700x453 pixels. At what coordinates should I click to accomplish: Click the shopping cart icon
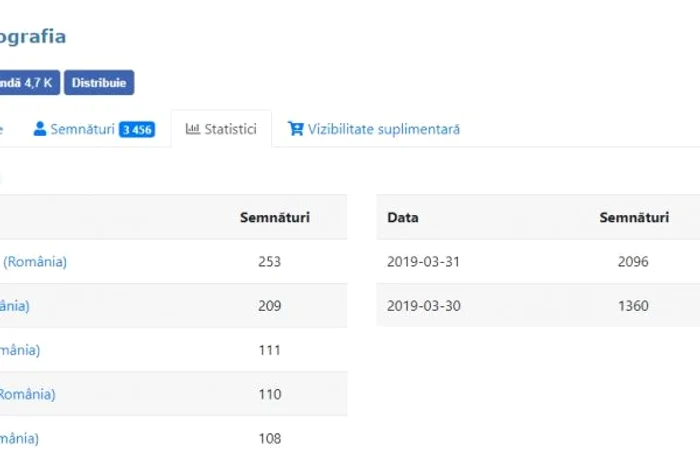click(x=296, y=129)
